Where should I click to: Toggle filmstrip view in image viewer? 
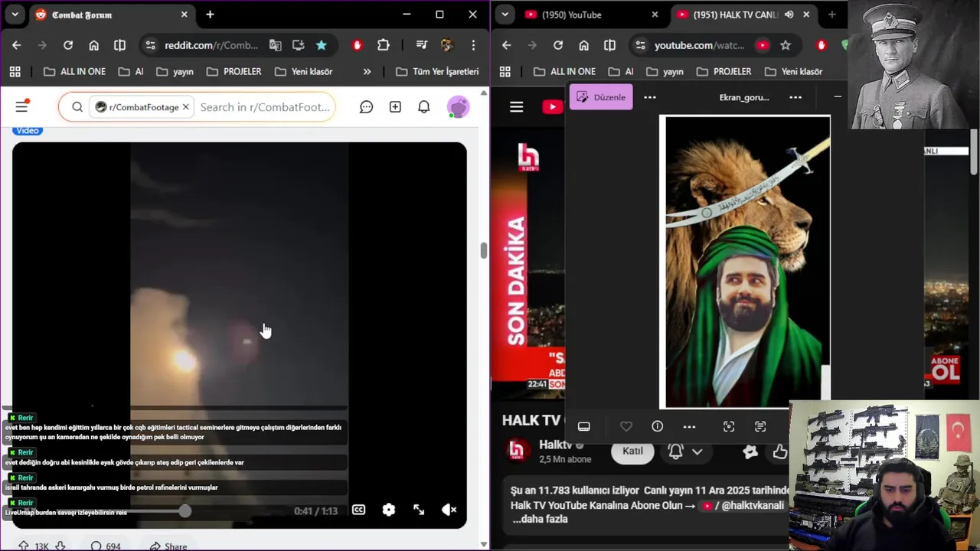(x=584, y=426)
